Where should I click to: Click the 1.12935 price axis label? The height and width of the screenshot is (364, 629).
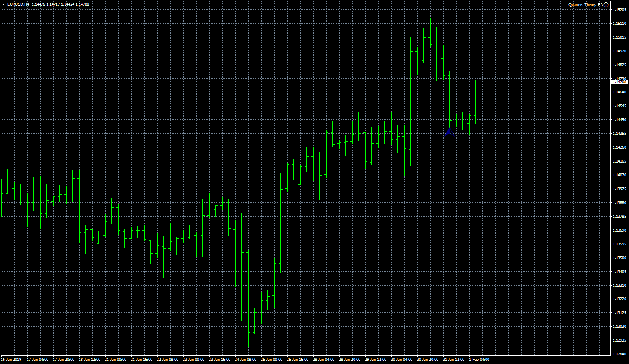tap(619, 340)
